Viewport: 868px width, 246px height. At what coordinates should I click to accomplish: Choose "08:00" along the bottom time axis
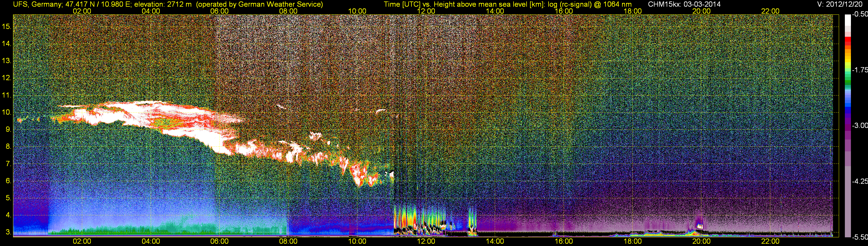pos(288,241)
